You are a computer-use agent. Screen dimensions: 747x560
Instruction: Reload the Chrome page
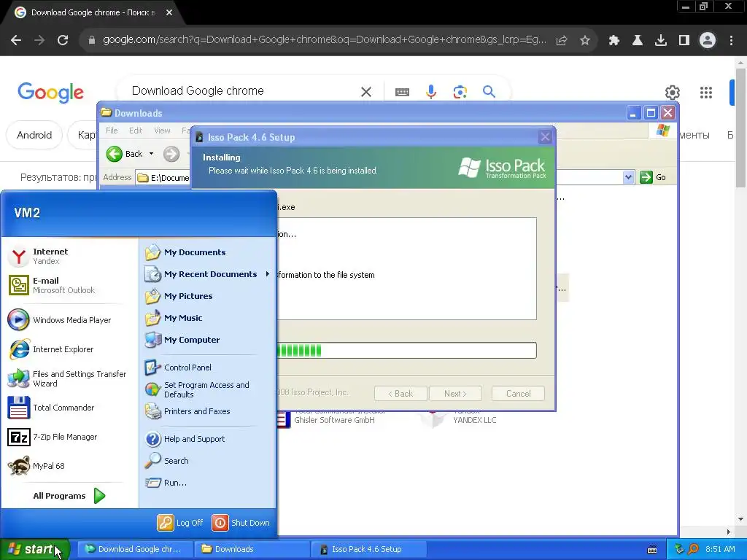(63, 40)
